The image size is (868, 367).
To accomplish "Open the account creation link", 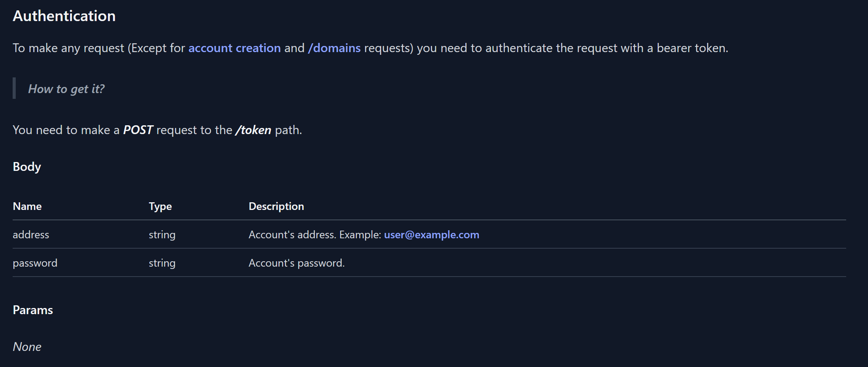I will click(234, 48).
